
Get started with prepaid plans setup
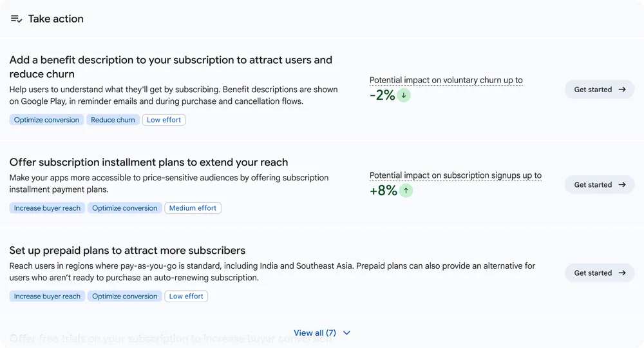[x=600, y=273]
